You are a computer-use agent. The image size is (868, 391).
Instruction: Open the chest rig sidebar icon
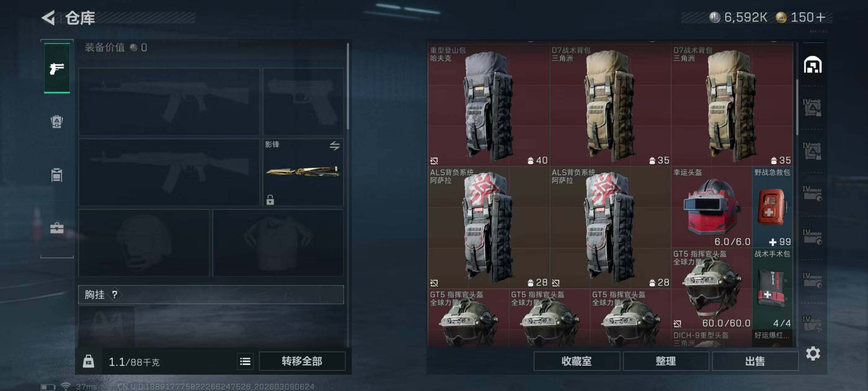(57, 175)
